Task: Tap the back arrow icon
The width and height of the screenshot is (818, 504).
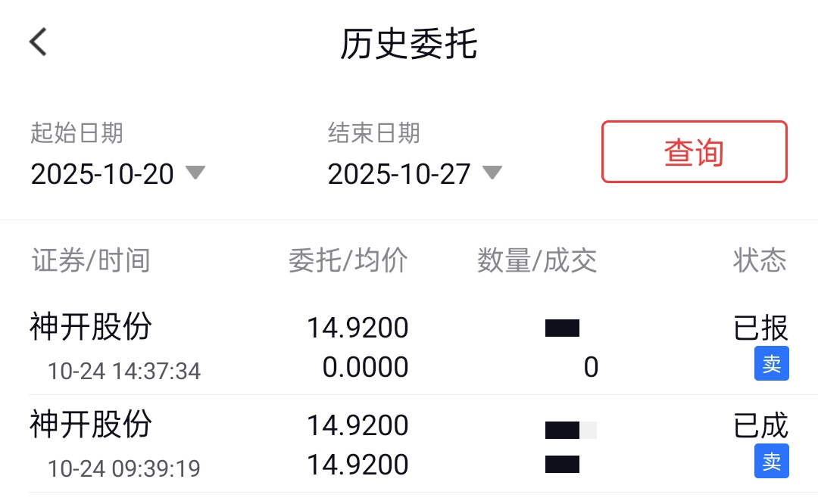Action: (39, 42)
